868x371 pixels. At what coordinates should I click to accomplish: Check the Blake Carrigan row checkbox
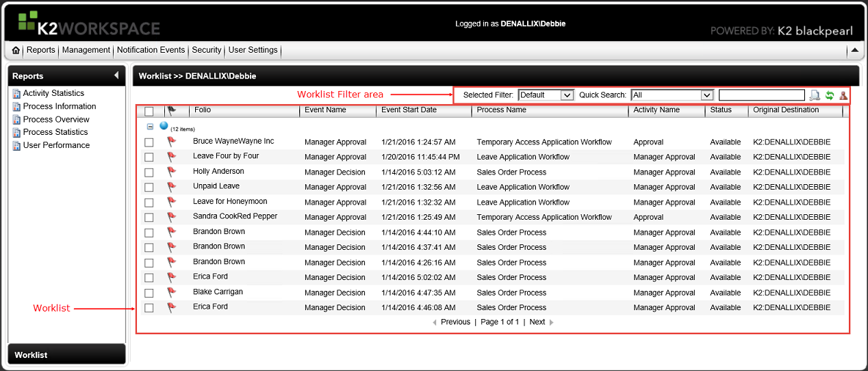point(149,293)
